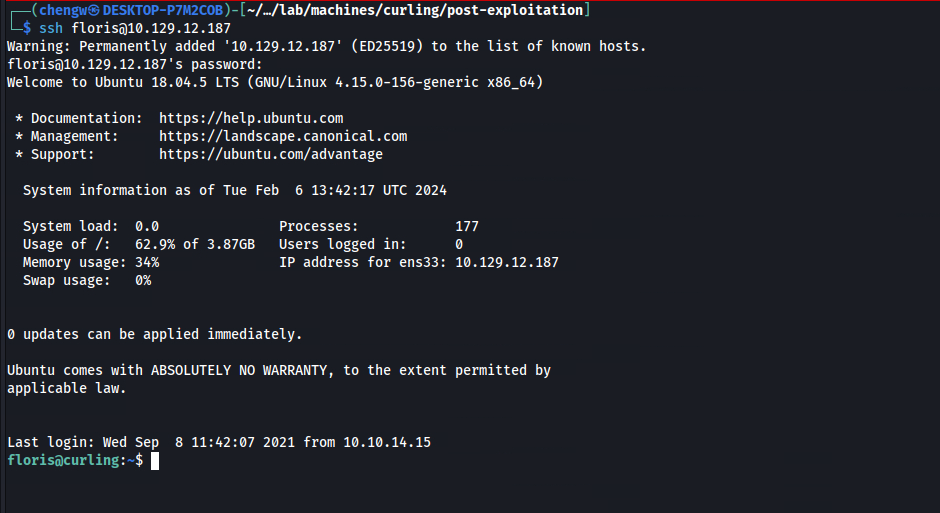Click the 10.10.14.15 last login address
Screen dimensions: 940x513
point(387,442)
